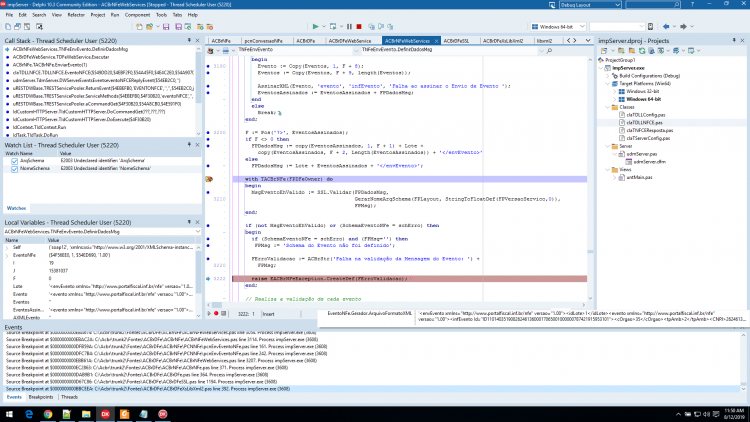The image size is (750, 422).
Task: Collapse the Classes folder in Projects
Action: (608, 107)
